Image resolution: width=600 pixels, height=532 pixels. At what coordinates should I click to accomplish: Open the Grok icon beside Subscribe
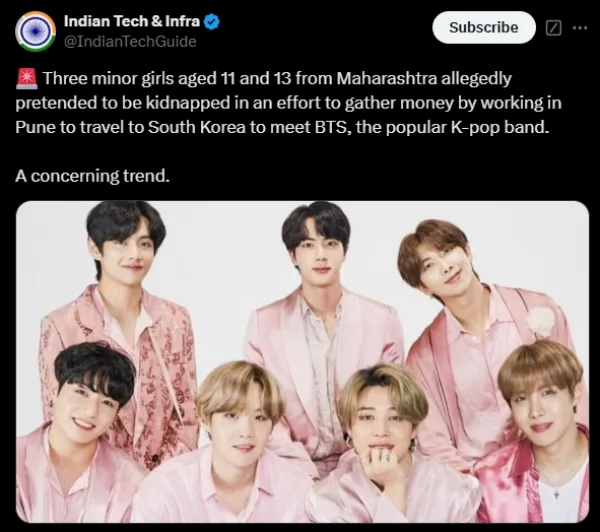[553, 28]
